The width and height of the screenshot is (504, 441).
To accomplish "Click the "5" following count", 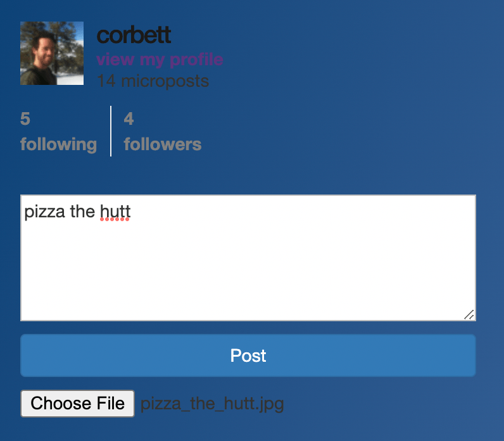I will click(x=25, y=118).
